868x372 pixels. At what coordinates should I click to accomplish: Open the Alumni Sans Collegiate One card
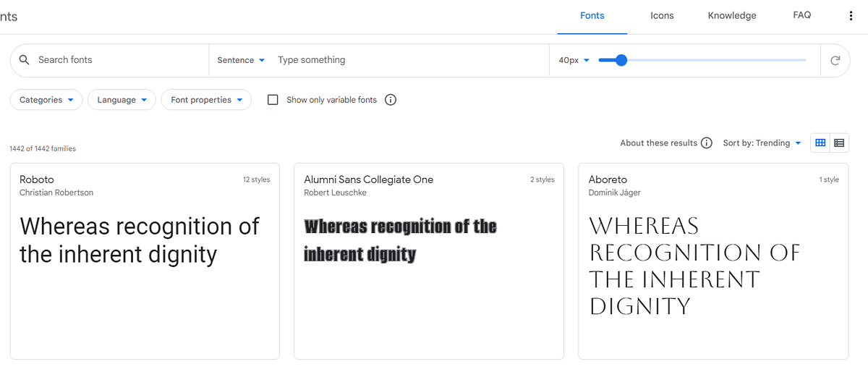[x=429, y=261]
